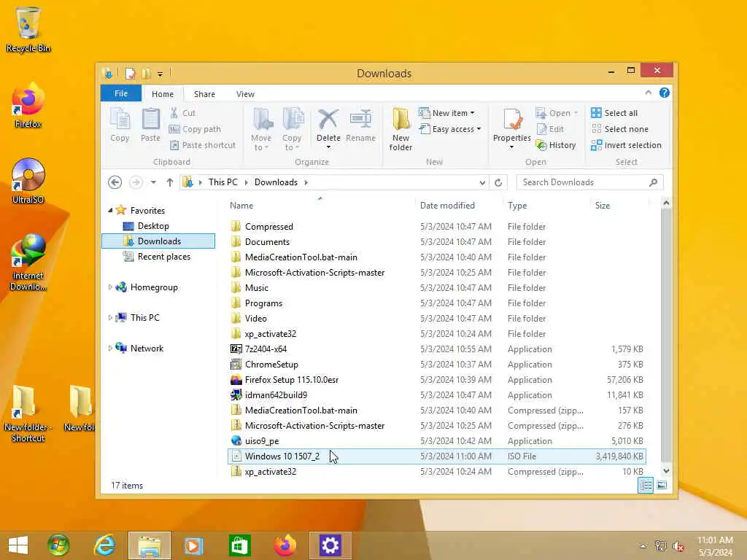
Task: Open the Move to menu
Action: pyautogui.click(x=261, y=129)
